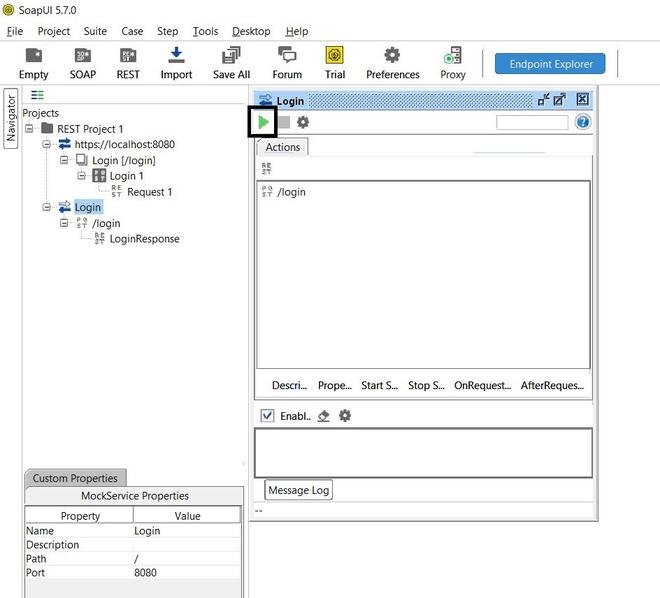The image size is (660, 598).
Task: Click the MockService Properties header
Action: [134, 496]
